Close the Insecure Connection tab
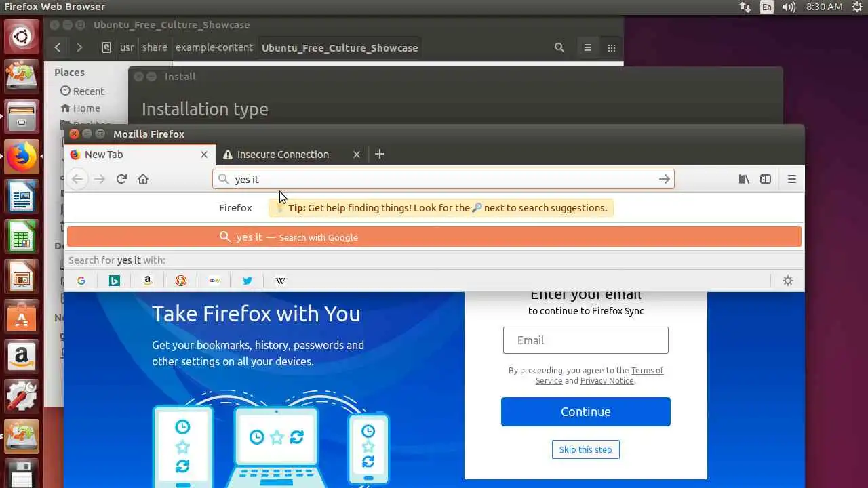Screen dimensions: 868x488 pyautogui.click(x=357, y=155)
